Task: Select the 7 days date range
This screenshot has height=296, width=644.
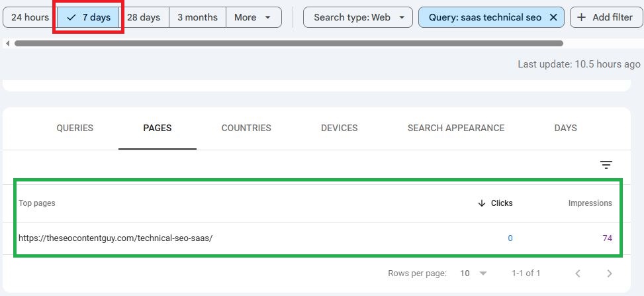Action: pyautogui.click(x=88, y=17)
